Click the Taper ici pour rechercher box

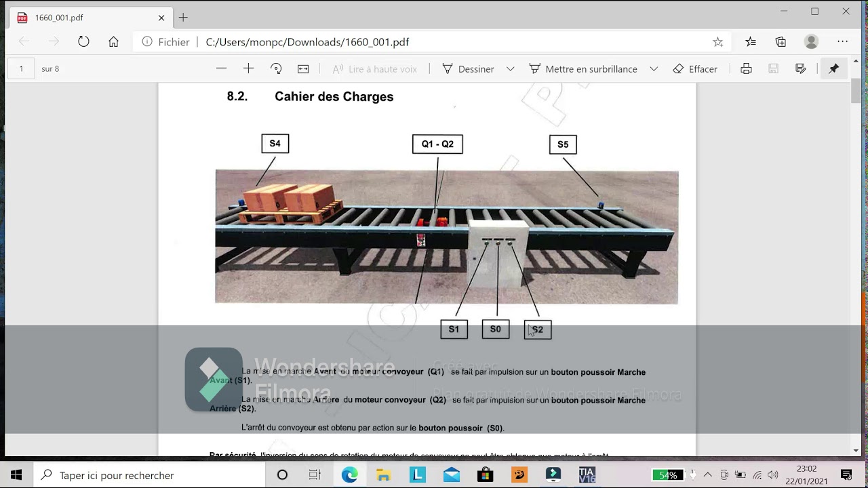coord(149,475)
